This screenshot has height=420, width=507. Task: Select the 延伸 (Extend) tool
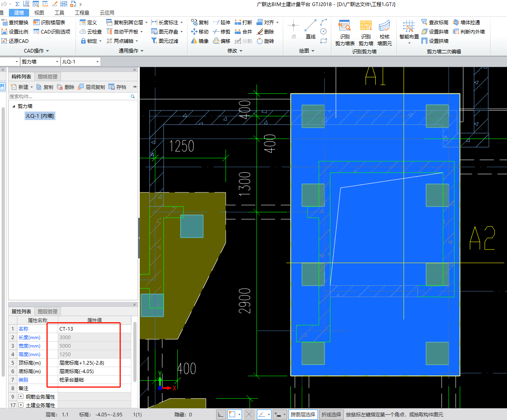(x=221, y=22)
